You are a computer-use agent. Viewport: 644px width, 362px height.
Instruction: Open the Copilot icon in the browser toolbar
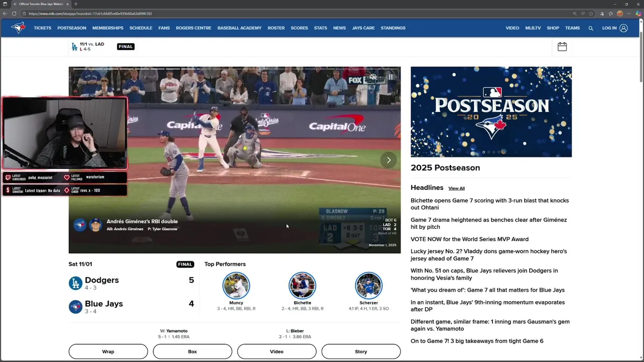638,14
